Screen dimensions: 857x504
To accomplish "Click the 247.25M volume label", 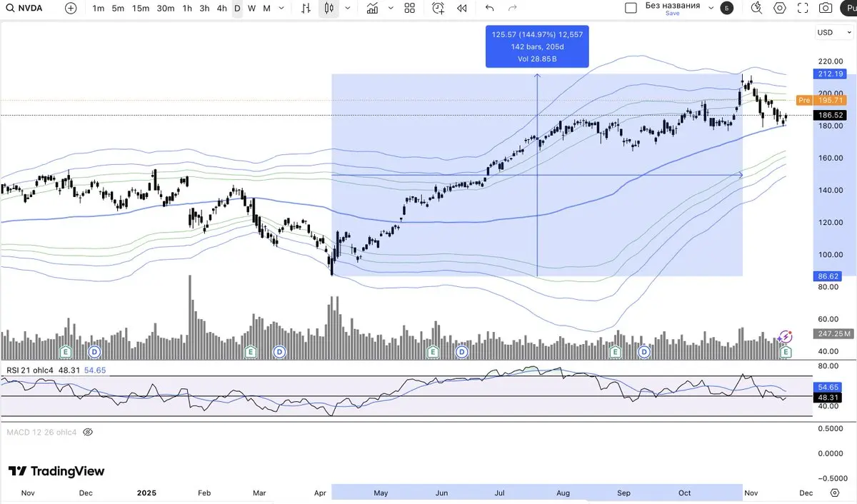I will [833, 333].
